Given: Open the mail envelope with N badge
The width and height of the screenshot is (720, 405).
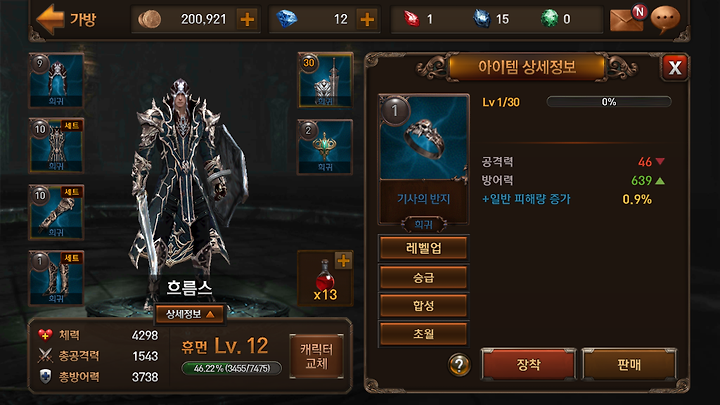Looking at the screenshot, I should pos(627,19).
